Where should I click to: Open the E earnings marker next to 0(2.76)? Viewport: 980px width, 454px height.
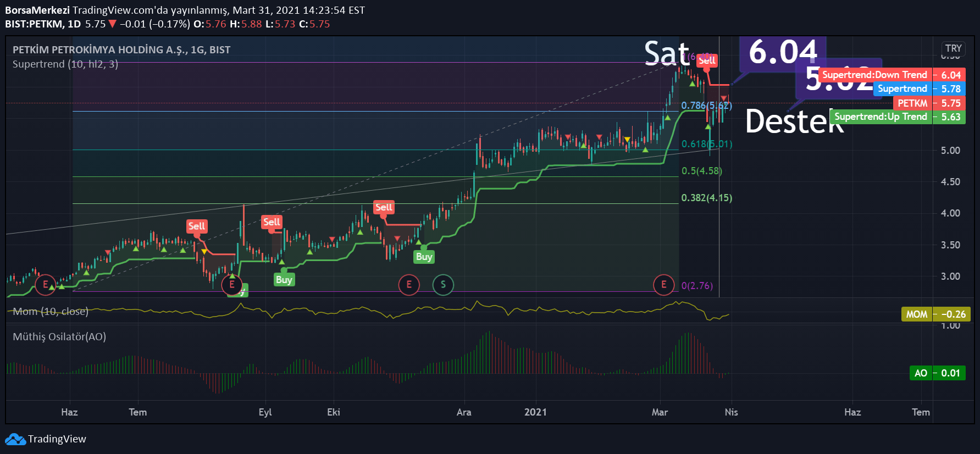click(x=664, y=285)
